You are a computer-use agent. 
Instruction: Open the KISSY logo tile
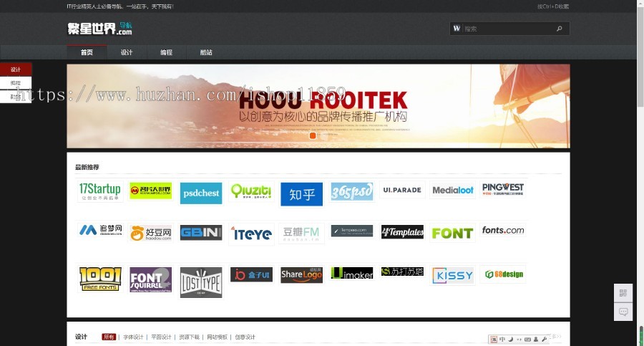pos(453,275)
